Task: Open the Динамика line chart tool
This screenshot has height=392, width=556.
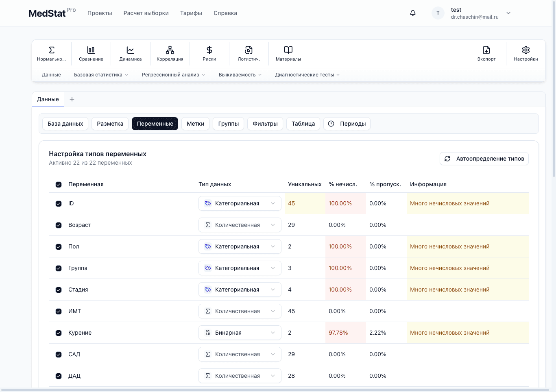Action: 131,54
